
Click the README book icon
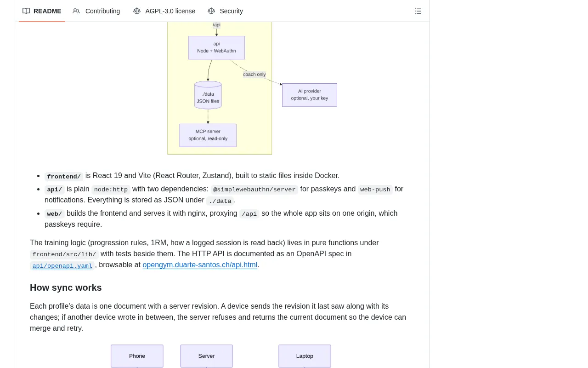(26, 11)
